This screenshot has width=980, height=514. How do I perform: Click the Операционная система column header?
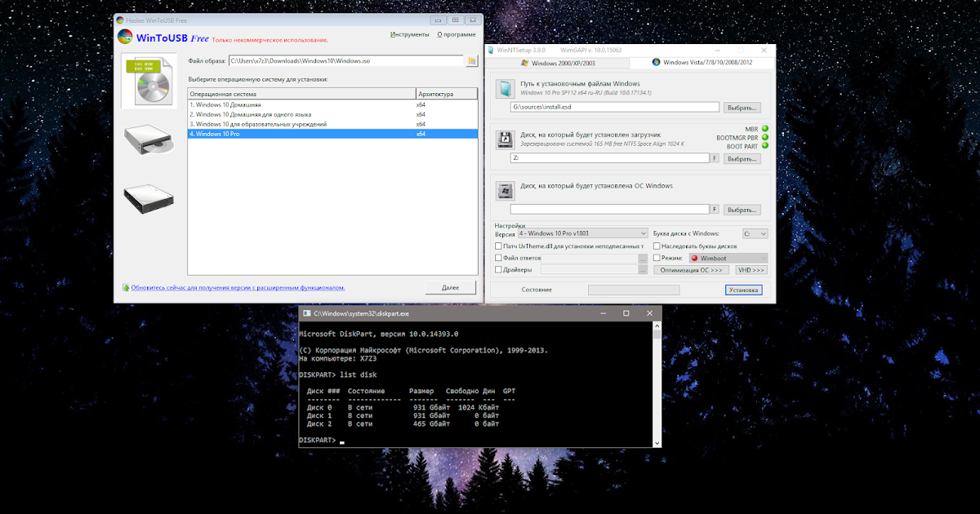pos(301,94)
